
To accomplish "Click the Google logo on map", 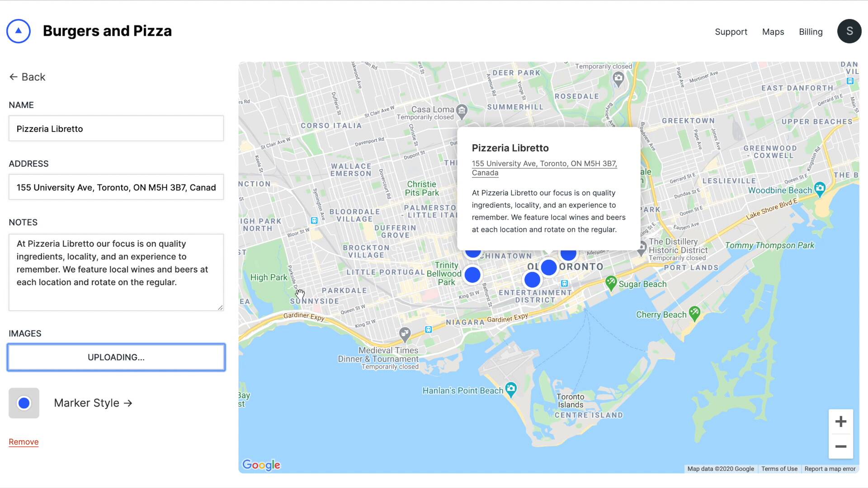I will 261,465.
